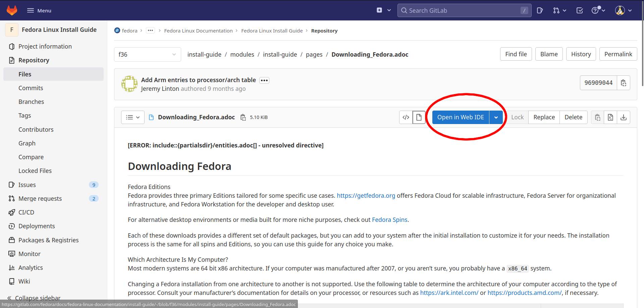Collapse the sidebar
The height and width of the screenshot is (308, 644).
tap(34, 298)
